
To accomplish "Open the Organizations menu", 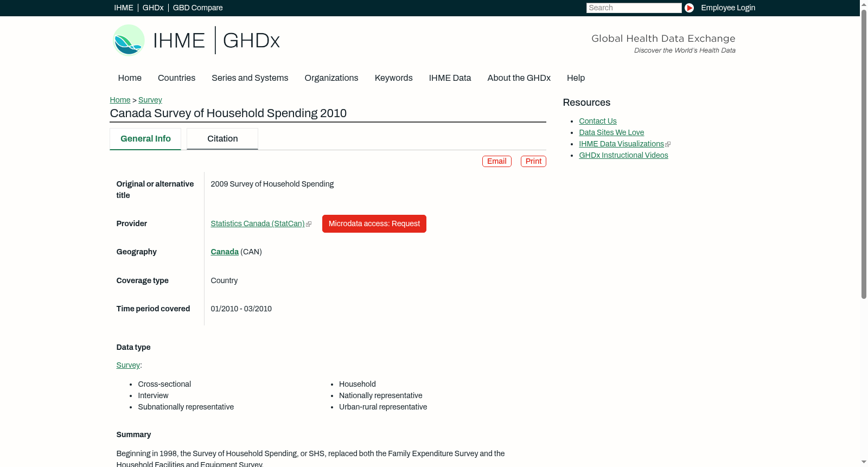I will pos(331,78).
